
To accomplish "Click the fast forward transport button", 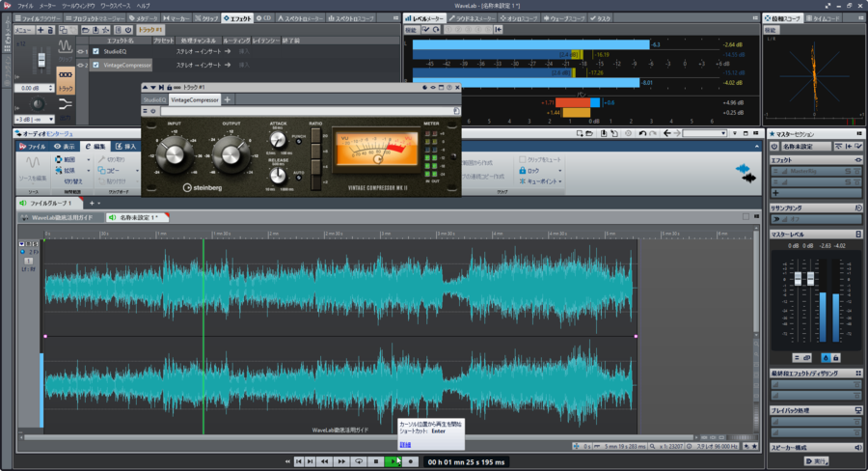I will pyautogui.click(x=341, y=461).
